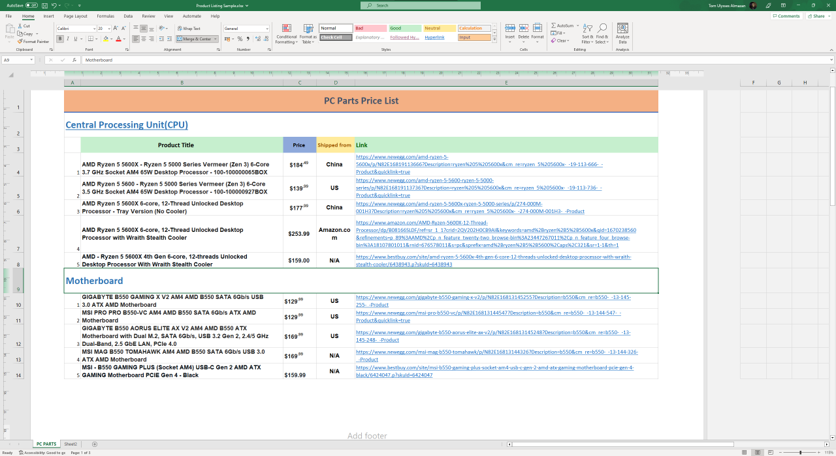Toggle Middle Align vertical alignment

(143, 28)
